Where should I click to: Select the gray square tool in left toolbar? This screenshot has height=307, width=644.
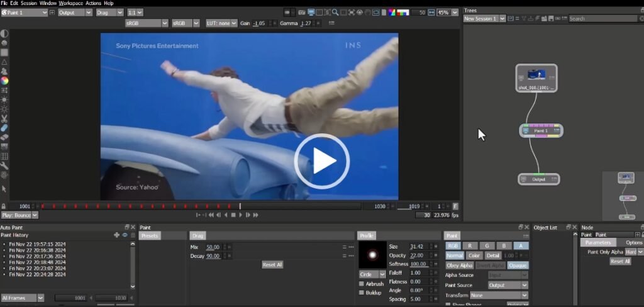click(x=4, y=53)
